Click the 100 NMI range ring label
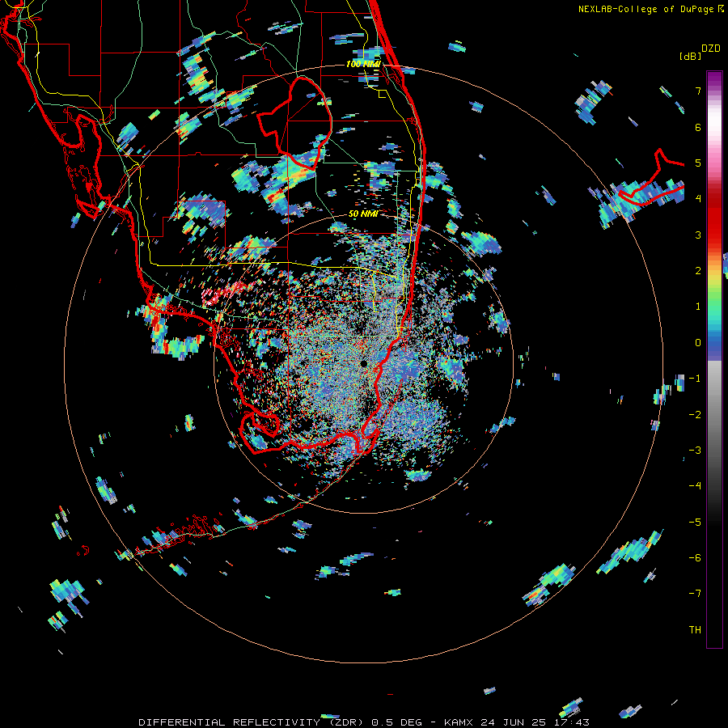The height and width of the screenshot is (728, 728). (x=363, y=64)
